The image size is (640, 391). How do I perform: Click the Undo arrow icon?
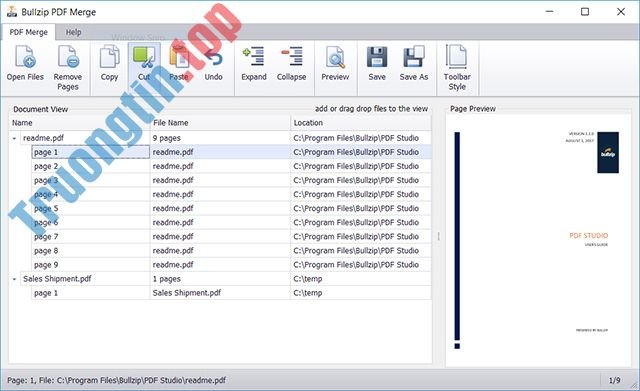point(213,58)
